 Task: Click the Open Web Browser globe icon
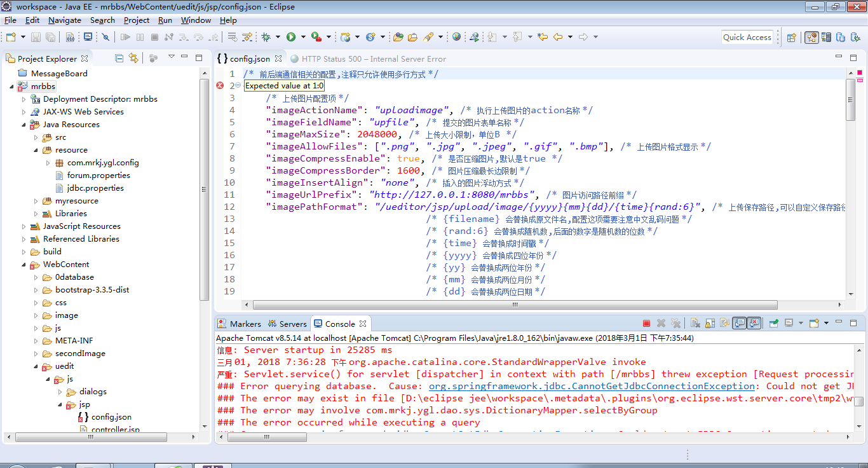[456, 37]
